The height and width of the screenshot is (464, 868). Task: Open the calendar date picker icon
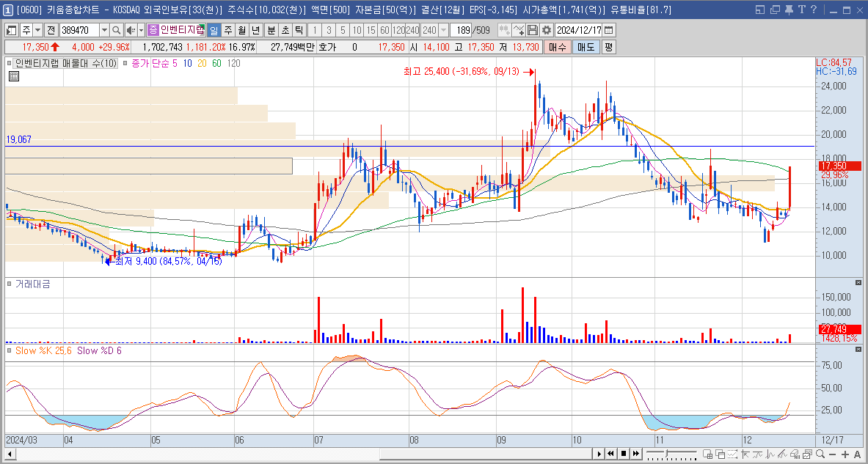(608, 30)
